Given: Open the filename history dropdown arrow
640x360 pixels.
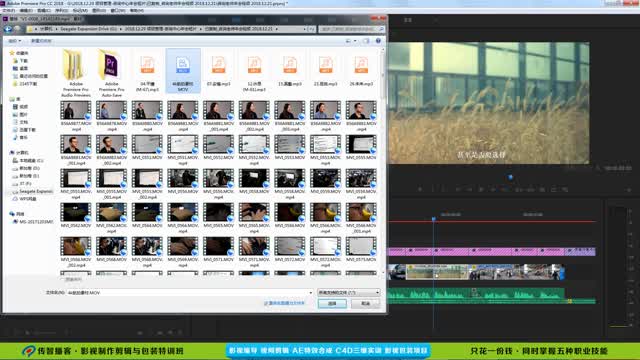Looking at the screenshot, I should [x=311, y=293].
